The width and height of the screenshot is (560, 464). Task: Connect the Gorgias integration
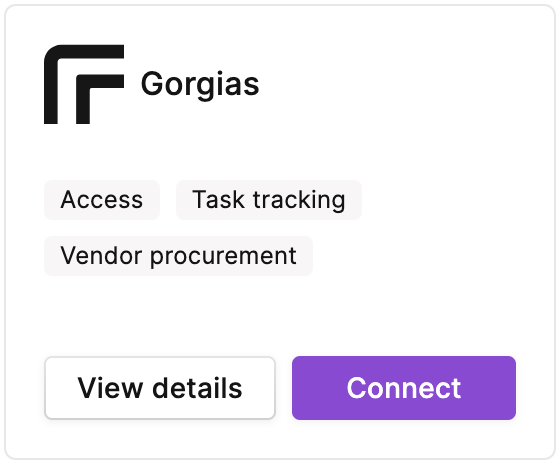pyautogui.click(x=404, y=388)
